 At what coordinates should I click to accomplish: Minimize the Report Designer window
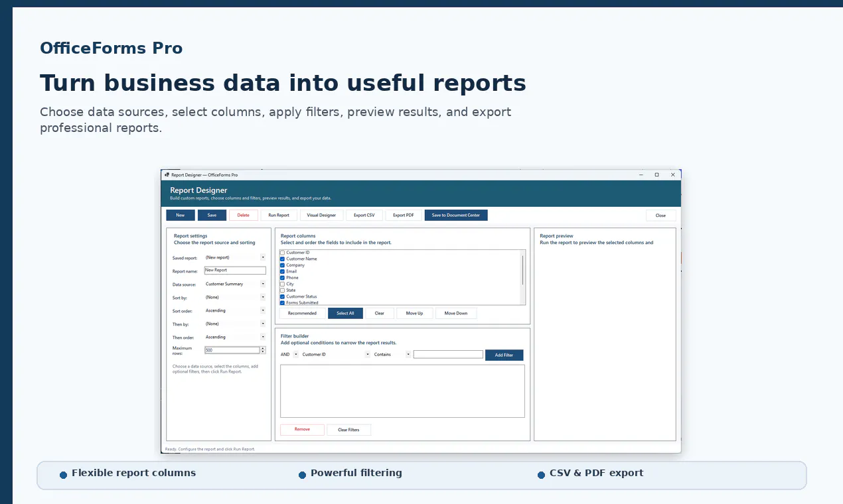(641, 175)
